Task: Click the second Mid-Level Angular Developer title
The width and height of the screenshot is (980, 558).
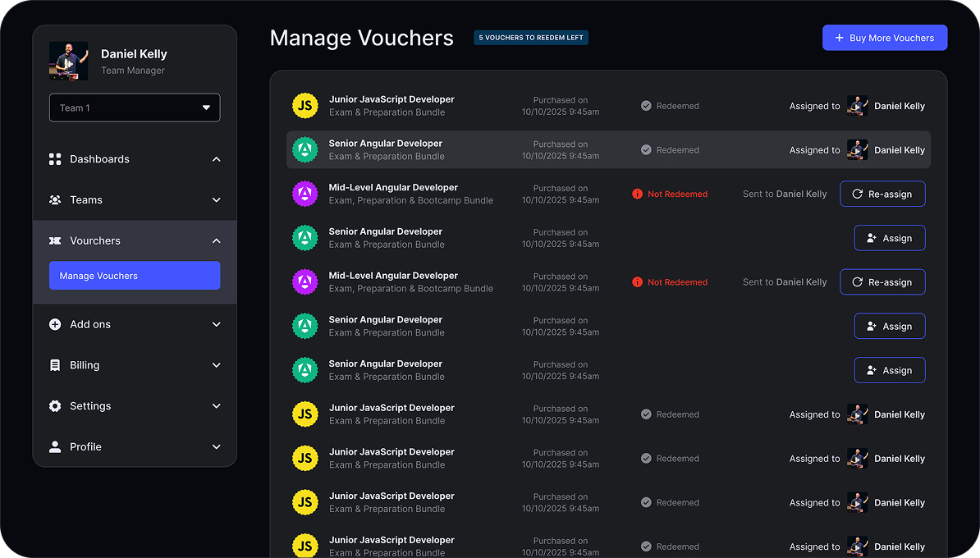Action: 393,276
